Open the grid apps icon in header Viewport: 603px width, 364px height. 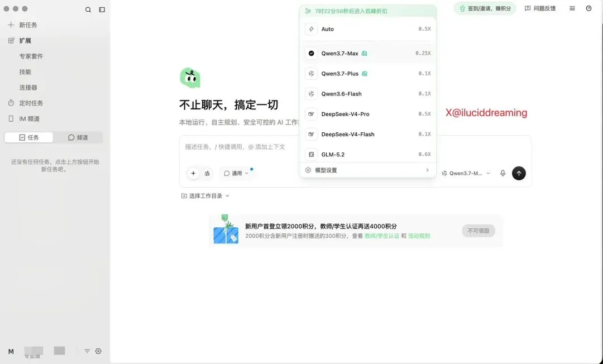572,8
